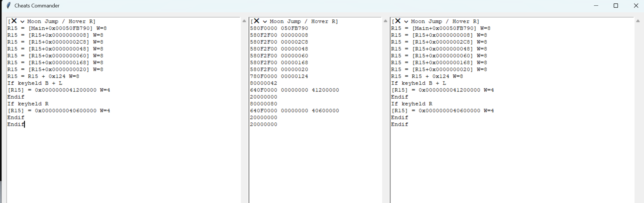
Task: Click 'R15 = [R15+0x0000000020] W=8' in right pane
Action: (x=439, y=69)
